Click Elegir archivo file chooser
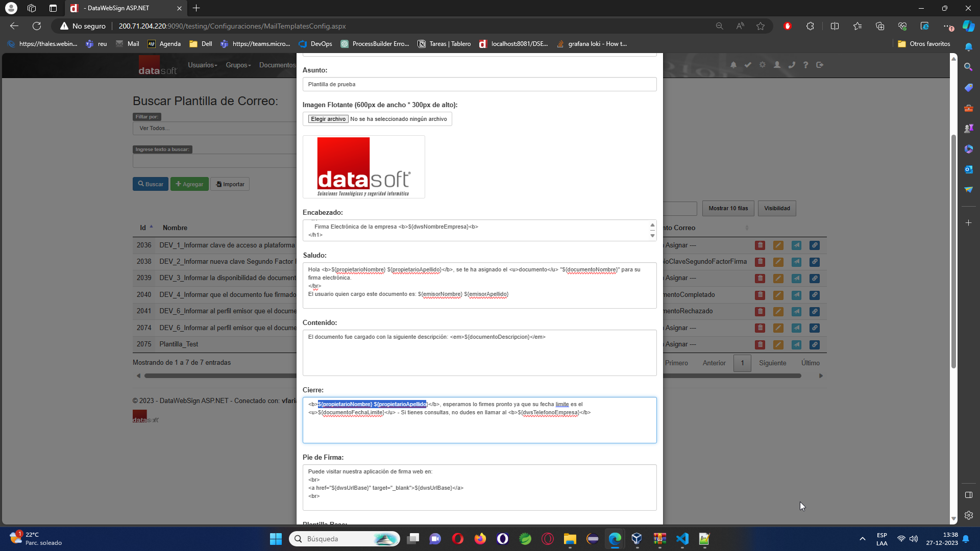 328,119
